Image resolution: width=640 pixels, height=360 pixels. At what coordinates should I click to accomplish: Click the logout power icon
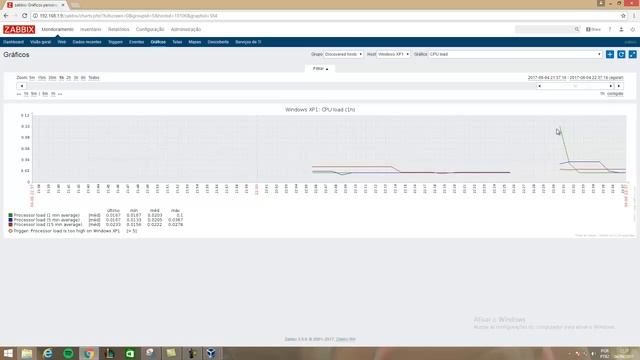pyautogui.click(x=633, y=29)
